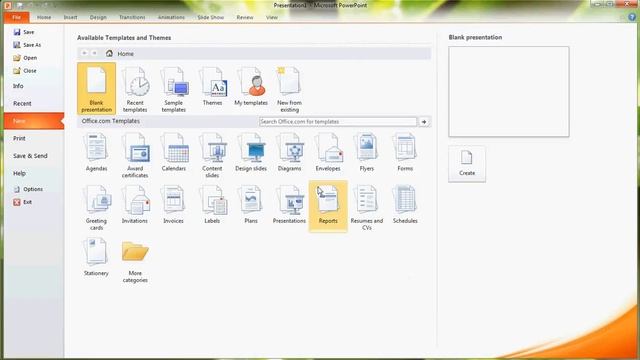Switch to the Insert ribbon tab

(71, 17)
